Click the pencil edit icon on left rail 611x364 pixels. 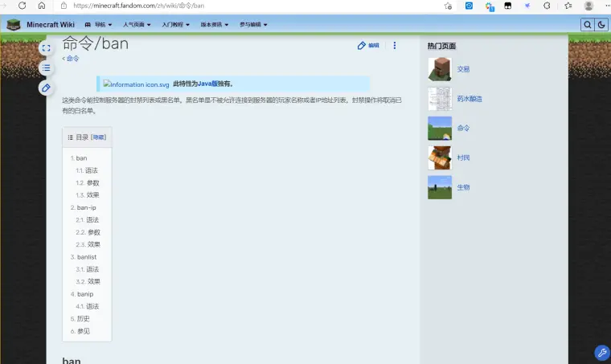[46, 88]
